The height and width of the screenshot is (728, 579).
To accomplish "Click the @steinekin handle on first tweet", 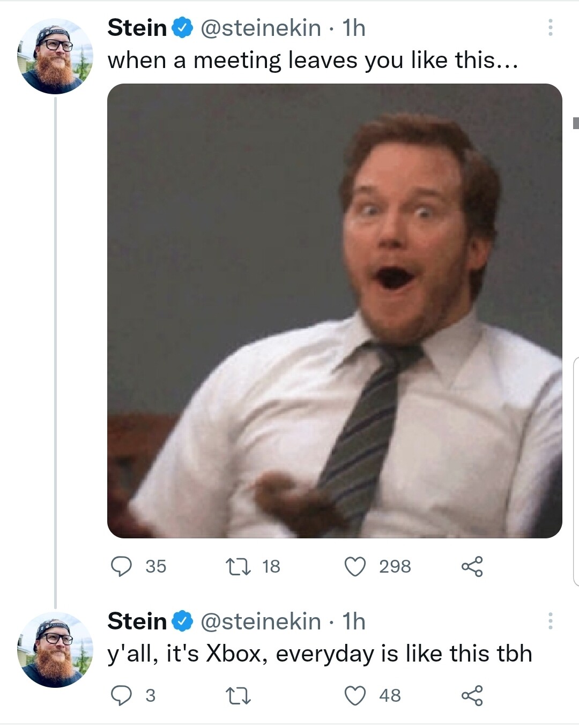I will [x=261, y=28].
